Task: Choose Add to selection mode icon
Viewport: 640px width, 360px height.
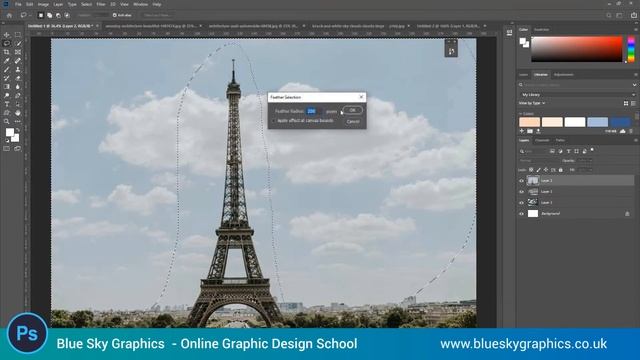Action: pyautogui.click(x=49, y=15)
